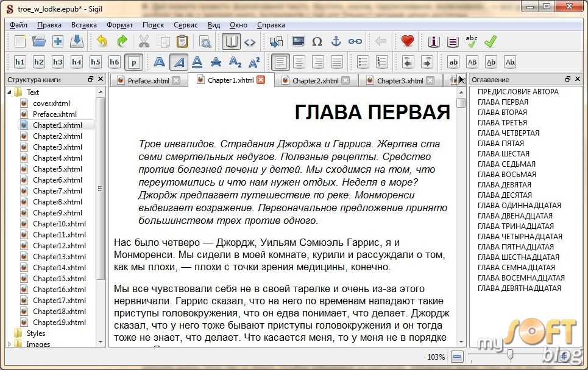This screenshot has height=370, width=588.
Task: Add existing files with the plus icon
Action: pos(58,41)
